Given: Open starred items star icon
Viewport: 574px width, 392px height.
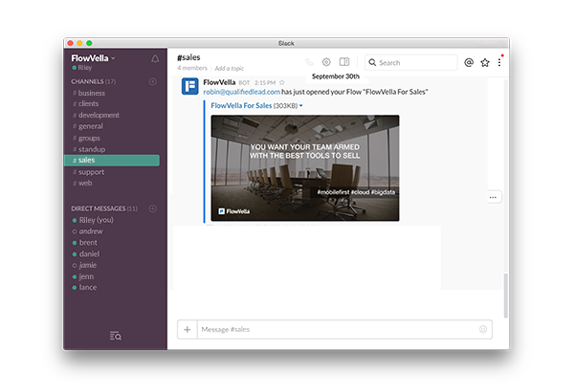Looking at the screenshot, I should point(485,62).
